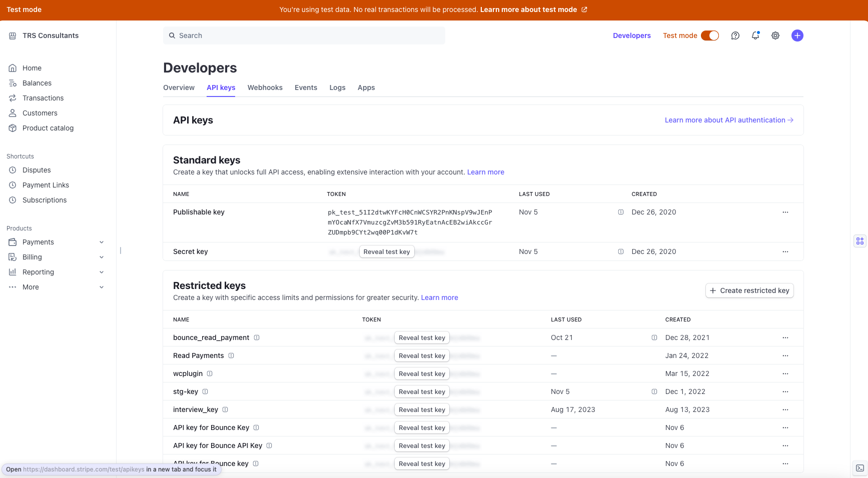Focus the Search input field
Screen dimensions: 868x478
(x=304, y=35)
